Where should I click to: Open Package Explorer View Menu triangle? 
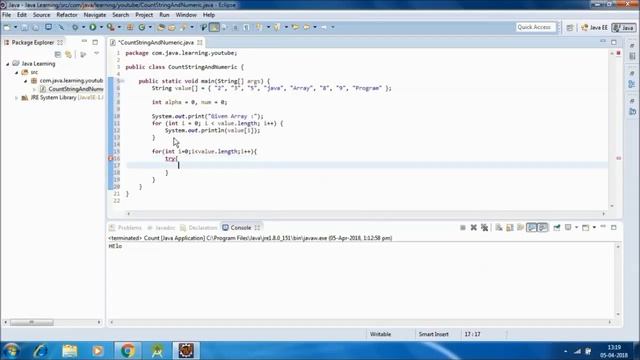96,53
